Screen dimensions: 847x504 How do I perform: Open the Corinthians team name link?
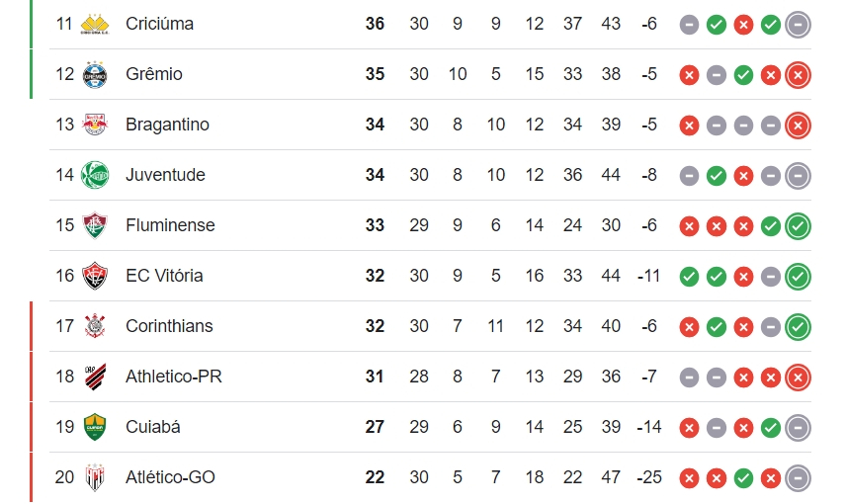pyautogui.click(x=169, y=326)
